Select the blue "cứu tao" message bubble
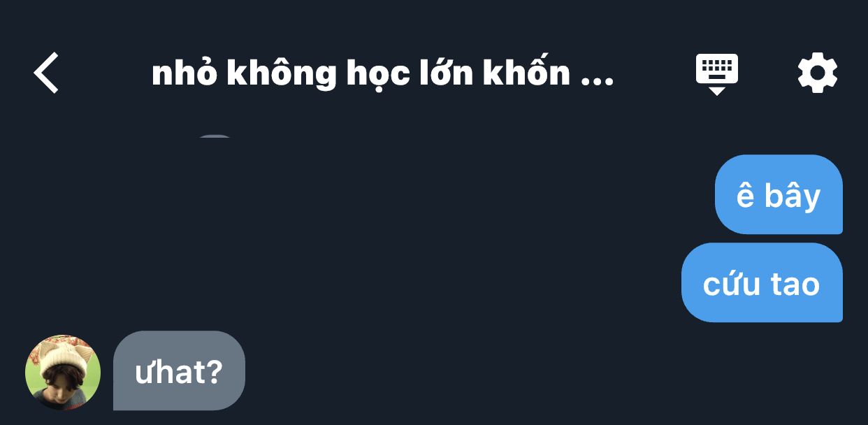This screenshot has width=868, height=425. tap(762, 282)
